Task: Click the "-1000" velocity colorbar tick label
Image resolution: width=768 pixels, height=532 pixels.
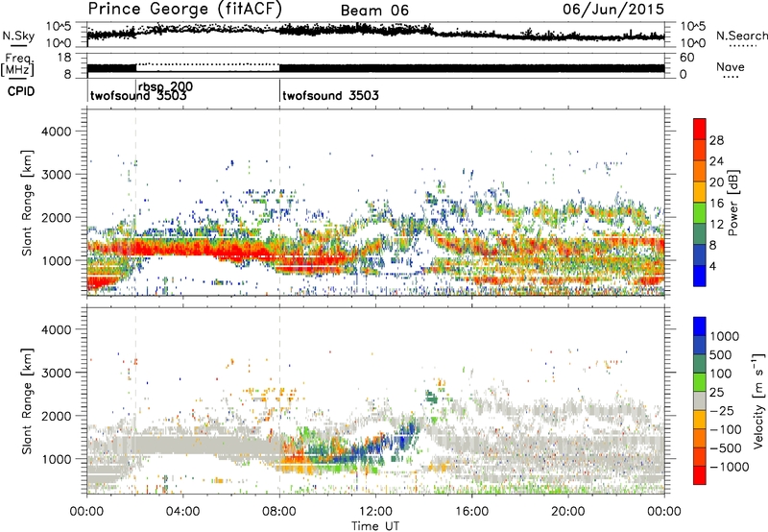Action: click(730, 467)
